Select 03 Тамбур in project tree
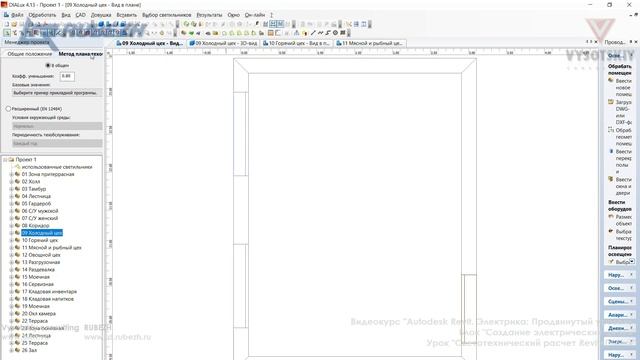The height and width of the screenshot is (360, 640). tap(34, 189)
